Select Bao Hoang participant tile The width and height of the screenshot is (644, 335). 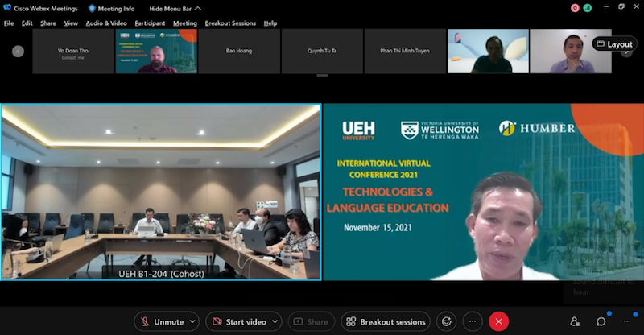click(x=239, y=52)
